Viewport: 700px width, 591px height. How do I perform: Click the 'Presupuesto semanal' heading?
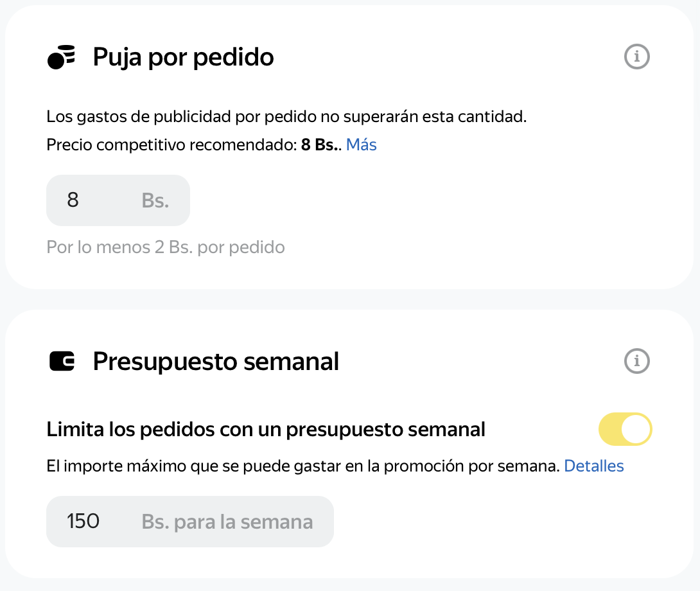click(x=216, y=362)
